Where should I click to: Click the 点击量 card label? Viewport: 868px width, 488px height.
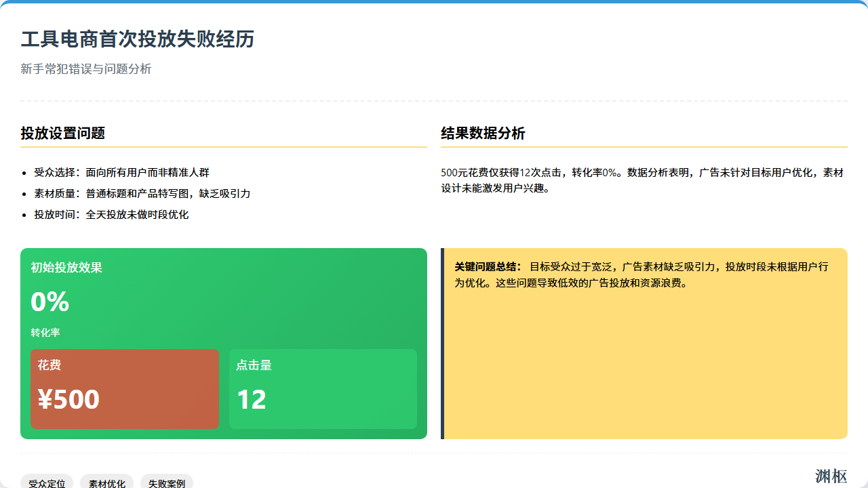254,365
